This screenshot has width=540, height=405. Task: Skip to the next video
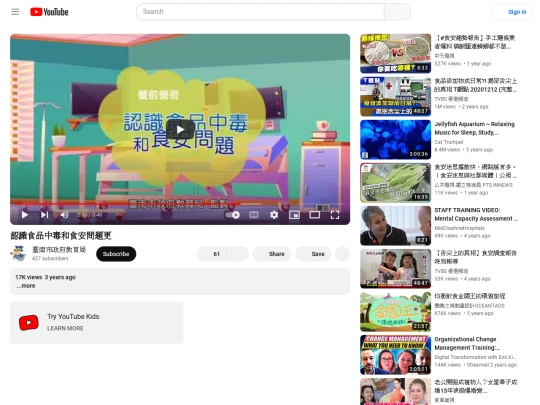click(x=44, y=215)
